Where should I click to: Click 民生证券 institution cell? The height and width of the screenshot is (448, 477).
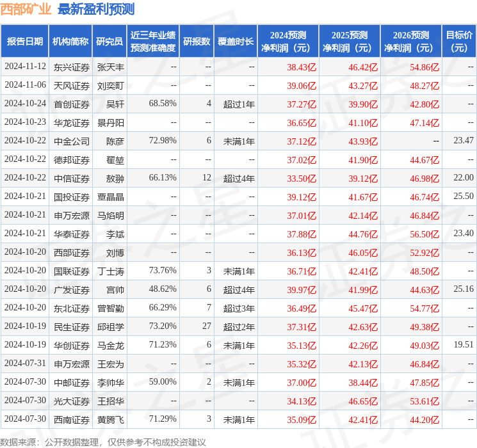(x=72, y=327)
